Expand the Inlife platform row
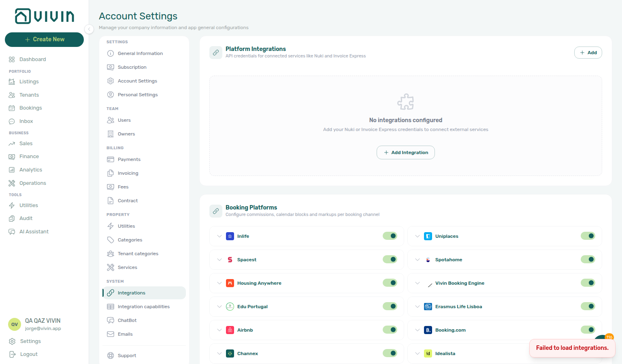The width and height of the screenshot is (622, 364). (x=219, y=236)
